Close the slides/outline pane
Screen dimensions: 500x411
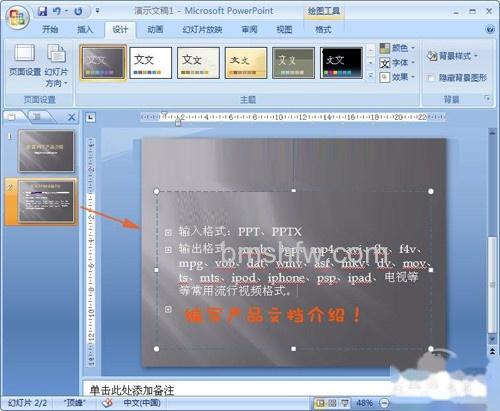coord(71,117)
